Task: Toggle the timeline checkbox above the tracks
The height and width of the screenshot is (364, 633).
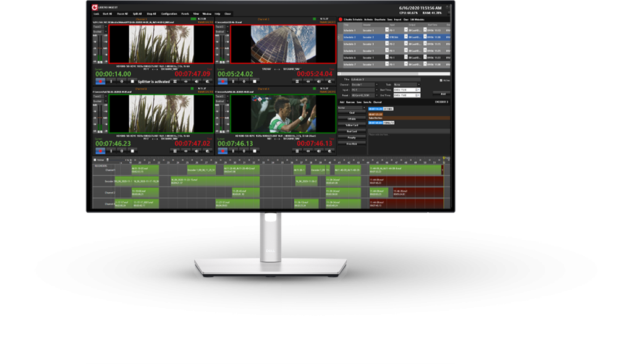Action: (x=95, y=159)
